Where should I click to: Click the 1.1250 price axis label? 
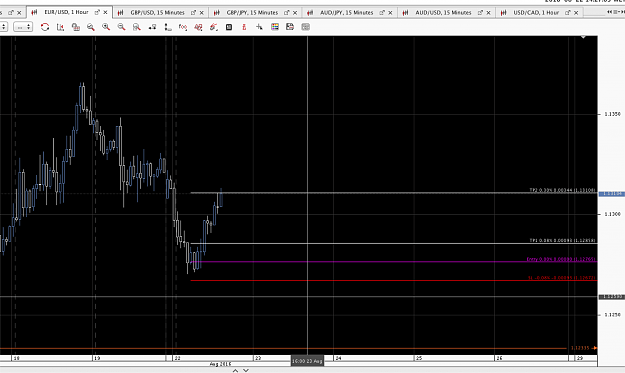(612, 315)
